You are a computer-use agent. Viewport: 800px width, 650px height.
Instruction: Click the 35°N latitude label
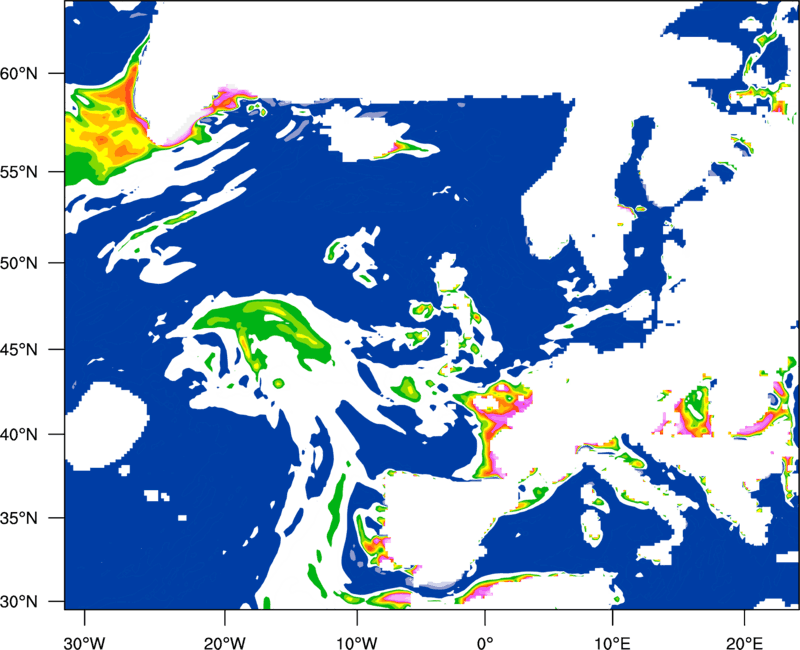[19, 519]
